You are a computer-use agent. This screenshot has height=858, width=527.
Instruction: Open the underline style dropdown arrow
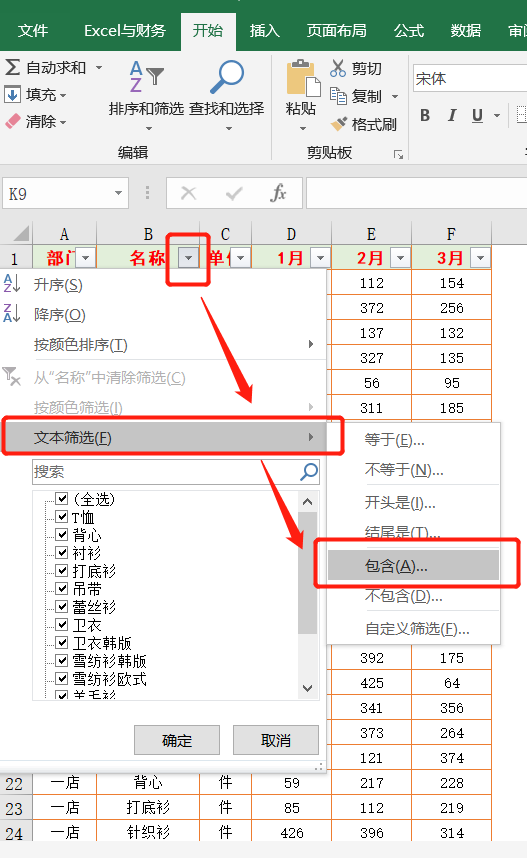pyautogui.click(x=497, y=115)
